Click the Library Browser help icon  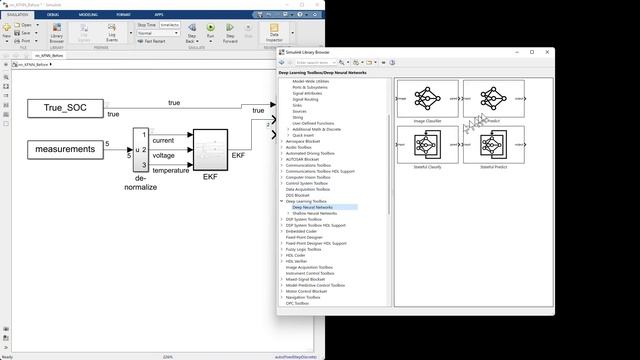coord(392,62)
